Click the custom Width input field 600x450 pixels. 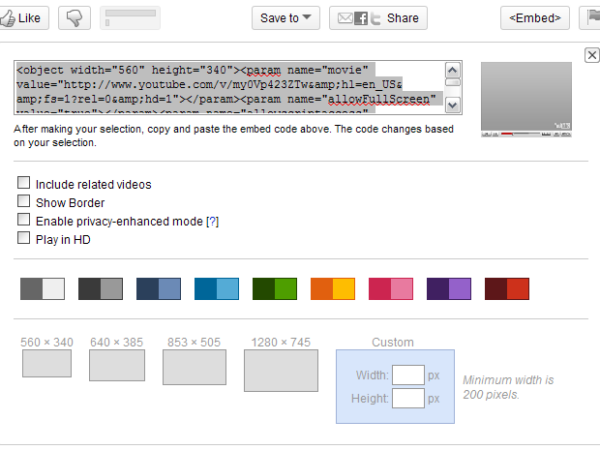[x=408, y=376]
